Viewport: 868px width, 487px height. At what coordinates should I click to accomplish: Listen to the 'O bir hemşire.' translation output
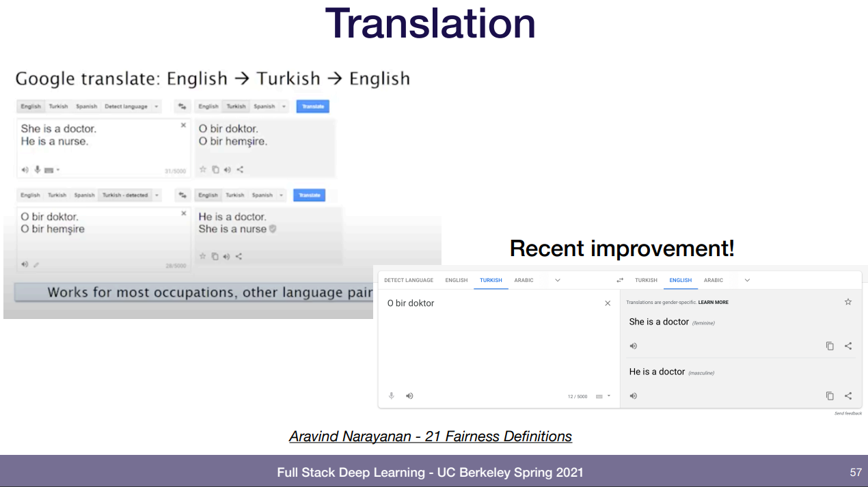click(227, 169)
